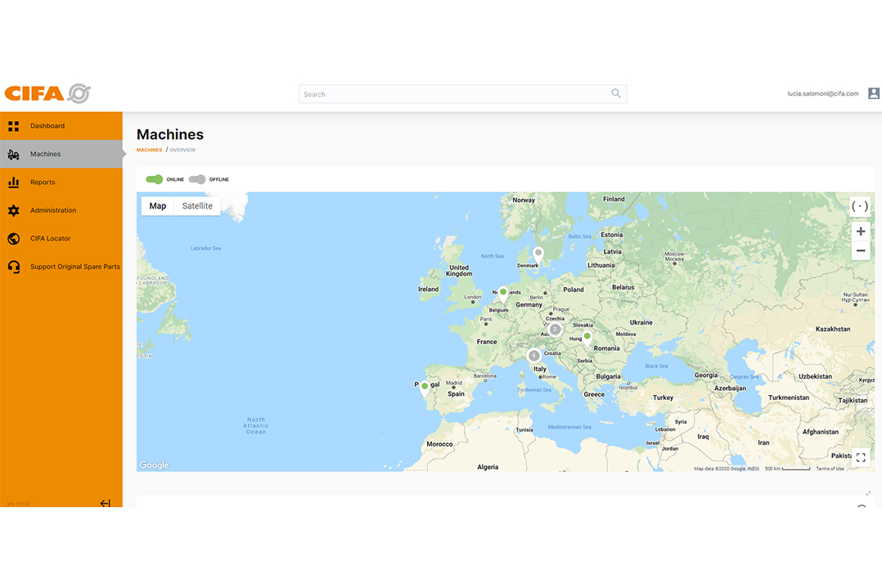Click the search magnifier icon

(616, 94)
